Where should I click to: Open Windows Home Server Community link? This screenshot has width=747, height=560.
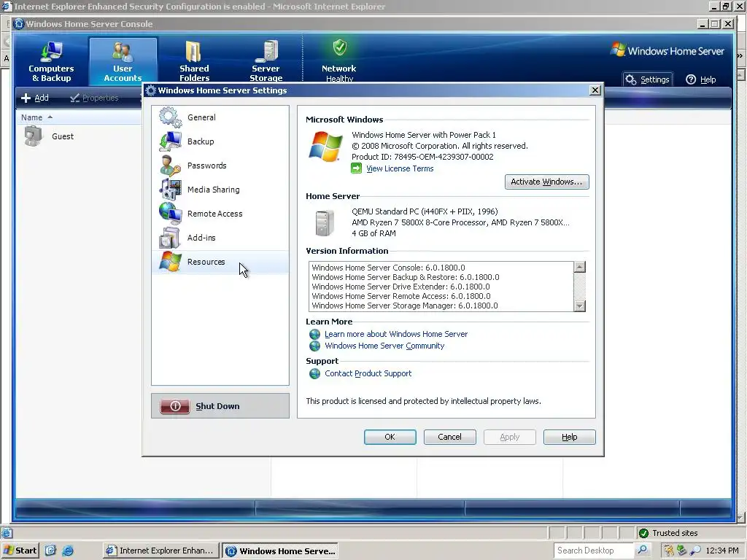(384, 346)
